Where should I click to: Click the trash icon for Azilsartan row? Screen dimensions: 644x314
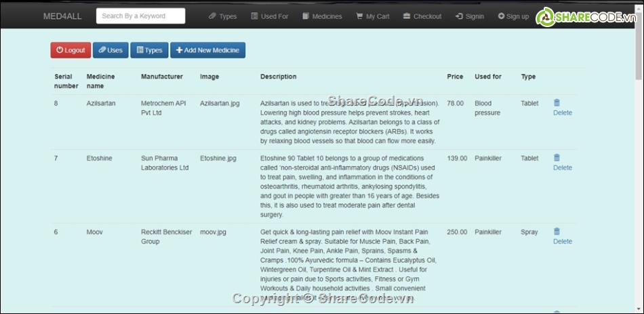pos(557,103)
